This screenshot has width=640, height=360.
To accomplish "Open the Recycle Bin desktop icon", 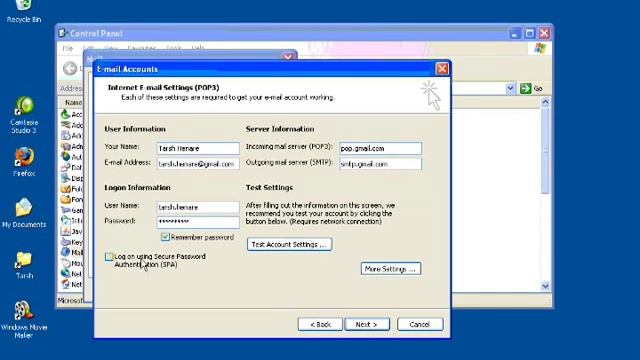I will pyautogui.click(x=24, y=10).
